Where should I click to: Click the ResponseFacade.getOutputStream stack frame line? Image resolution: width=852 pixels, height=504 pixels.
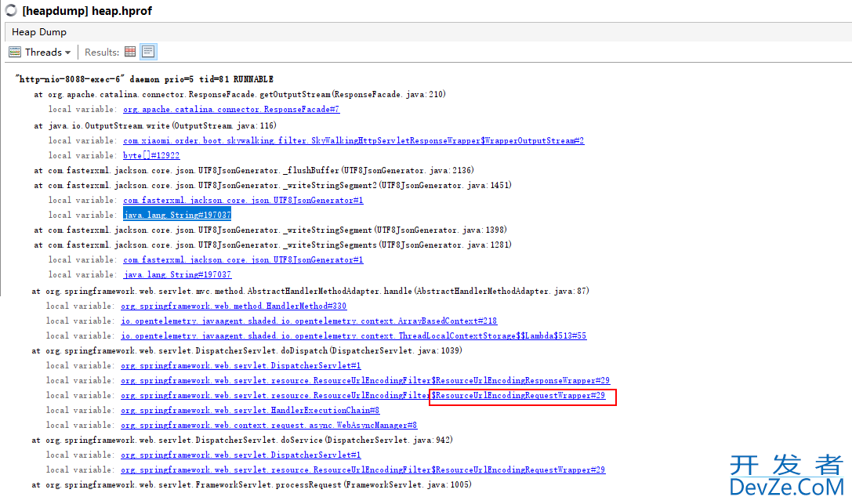point(240,95)
